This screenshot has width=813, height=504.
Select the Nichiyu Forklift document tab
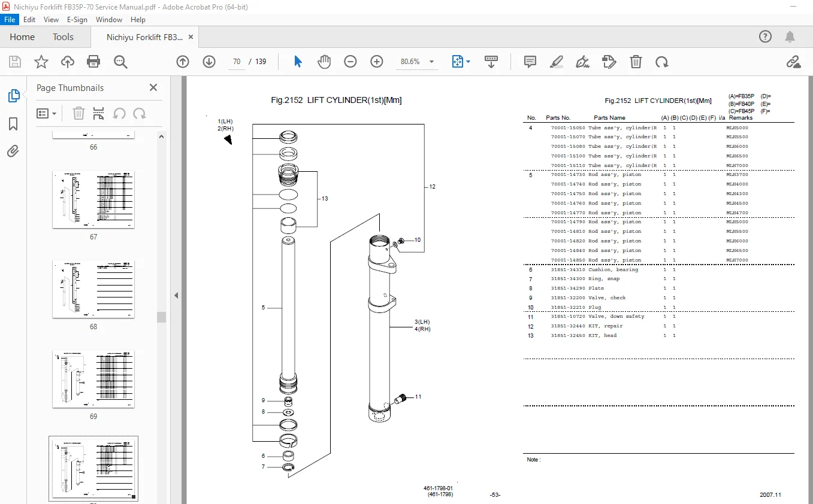coord(144,37)
